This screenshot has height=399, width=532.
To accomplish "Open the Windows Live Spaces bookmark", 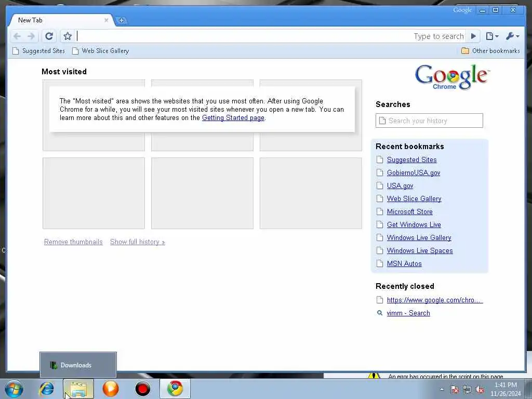I will coord(420,251).
